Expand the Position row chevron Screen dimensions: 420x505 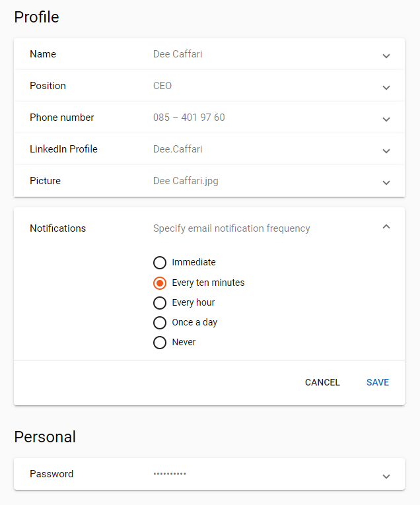click(x=386, y=88)
